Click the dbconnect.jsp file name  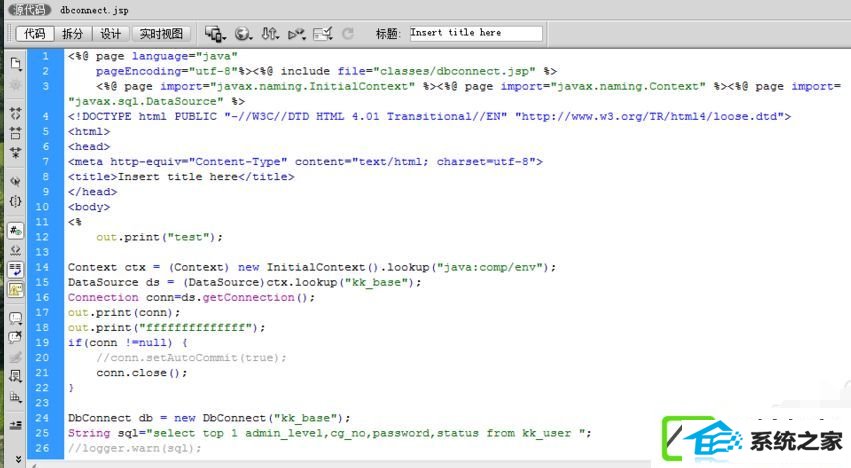click(94, 10)
